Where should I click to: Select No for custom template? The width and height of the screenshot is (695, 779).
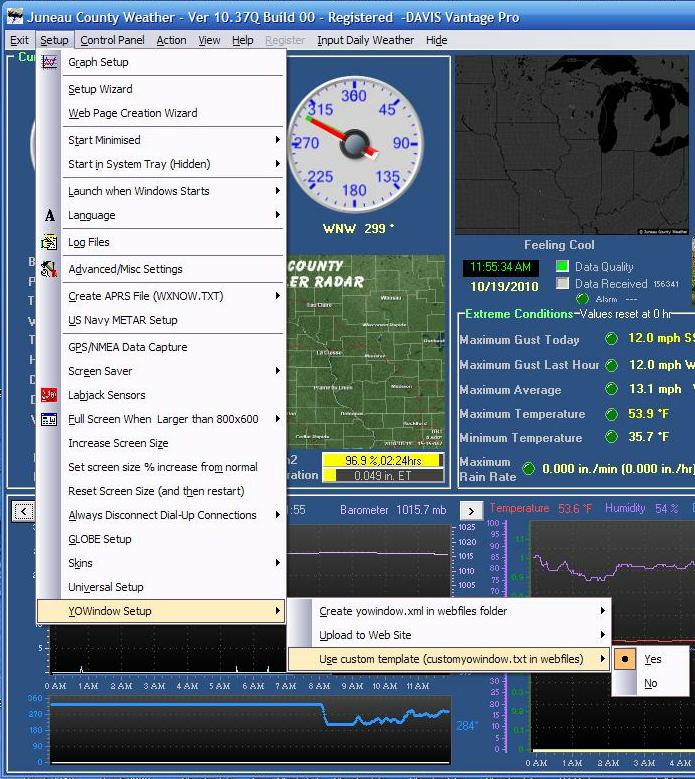coord(651,684)
